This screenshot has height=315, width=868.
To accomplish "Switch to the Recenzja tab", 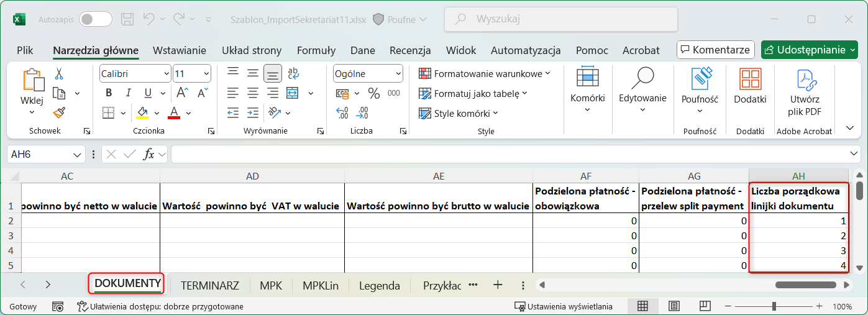I will 410,50.
